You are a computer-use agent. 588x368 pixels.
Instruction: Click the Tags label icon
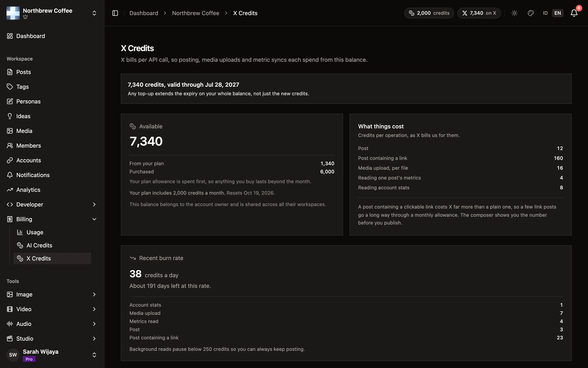pos(10,87)
